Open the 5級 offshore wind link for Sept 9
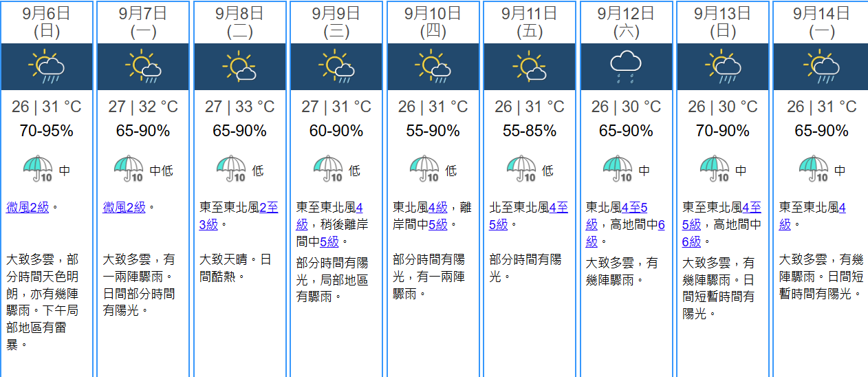 coord(329,241)
